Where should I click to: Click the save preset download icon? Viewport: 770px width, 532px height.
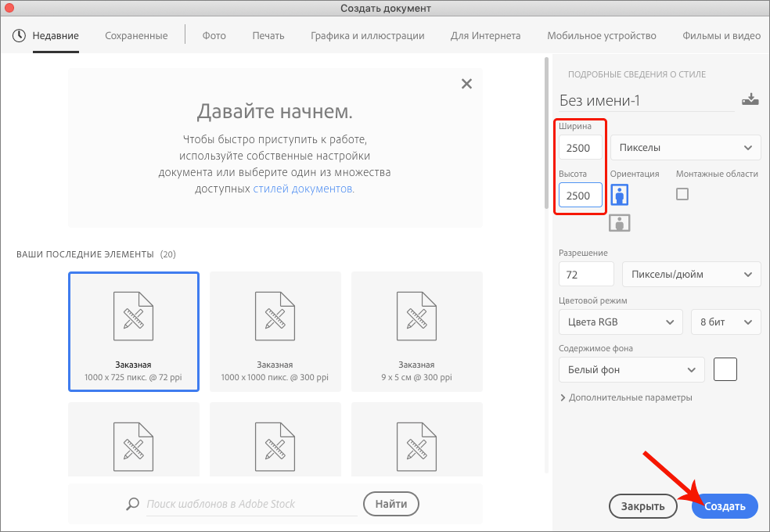[x=750, y=99]
